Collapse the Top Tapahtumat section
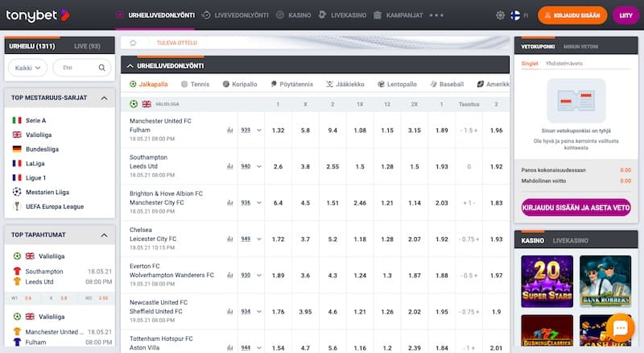The height and width of the screenshot is (353, 644). pyautogui.click(x=104, y=235)
